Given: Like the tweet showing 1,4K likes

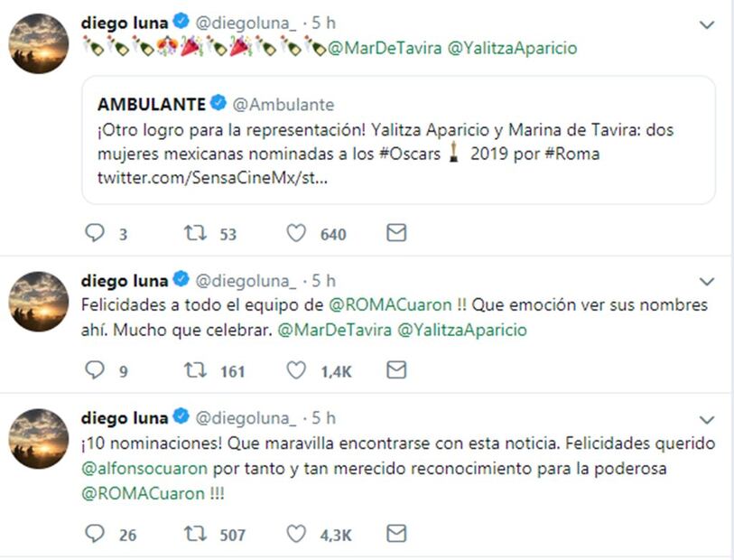Looking at the screenshot, I should point(297,370).
